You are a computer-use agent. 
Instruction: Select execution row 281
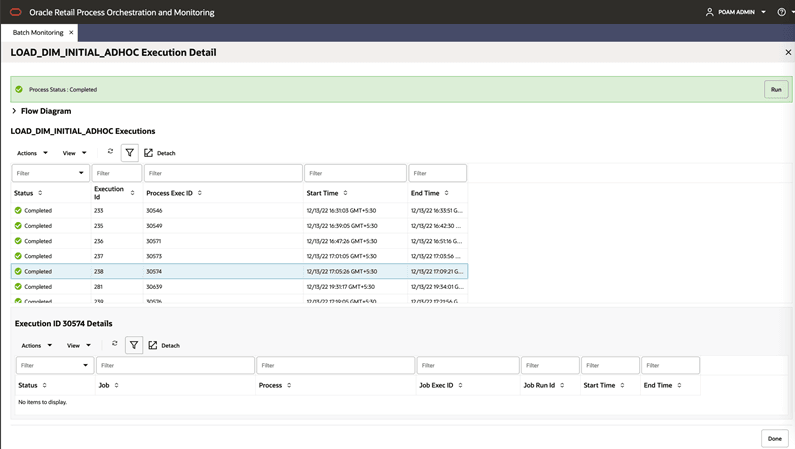point(239,287)
